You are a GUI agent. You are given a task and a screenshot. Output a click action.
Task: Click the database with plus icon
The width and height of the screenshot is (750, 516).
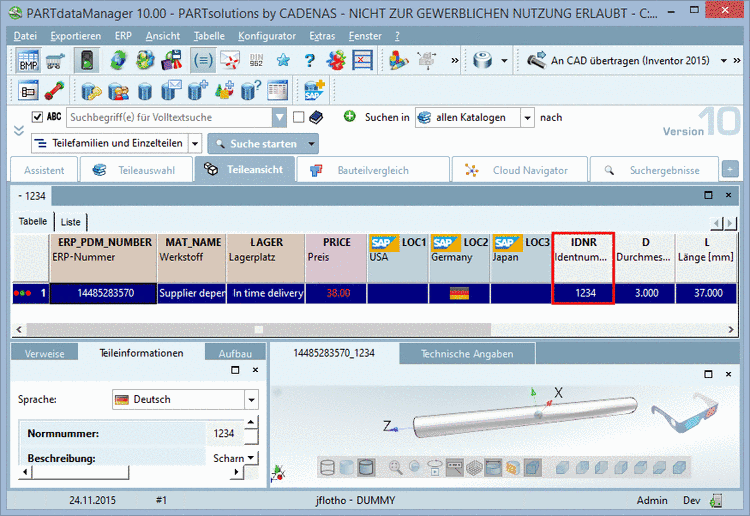pos(198,90)
